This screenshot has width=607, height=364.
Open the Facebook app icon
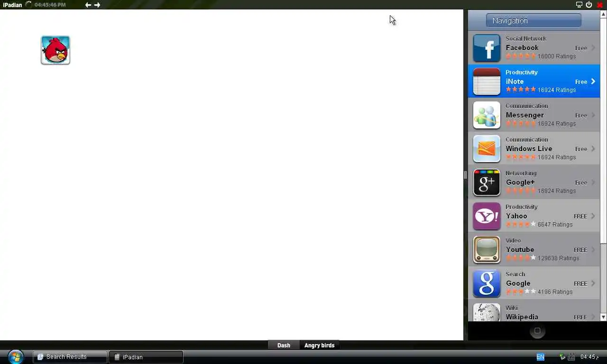tap(487, 48)
